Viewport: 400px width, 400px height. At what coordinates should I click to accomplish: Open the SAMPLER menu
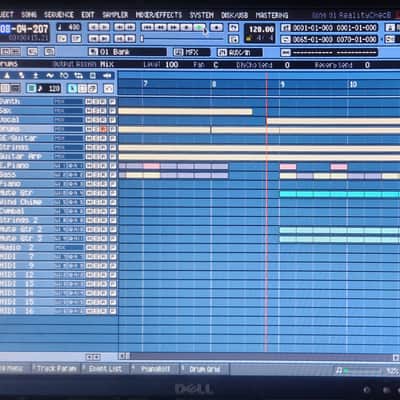click(x=115, y=15)
